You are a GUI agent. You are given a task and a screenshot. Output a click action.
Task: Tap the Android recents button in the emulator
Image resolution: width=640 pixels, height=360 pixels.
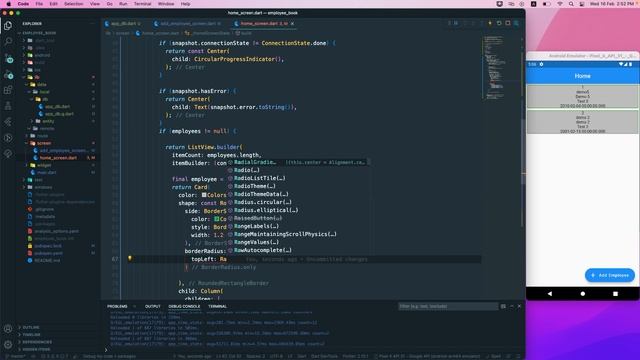[x=615, y=293]
